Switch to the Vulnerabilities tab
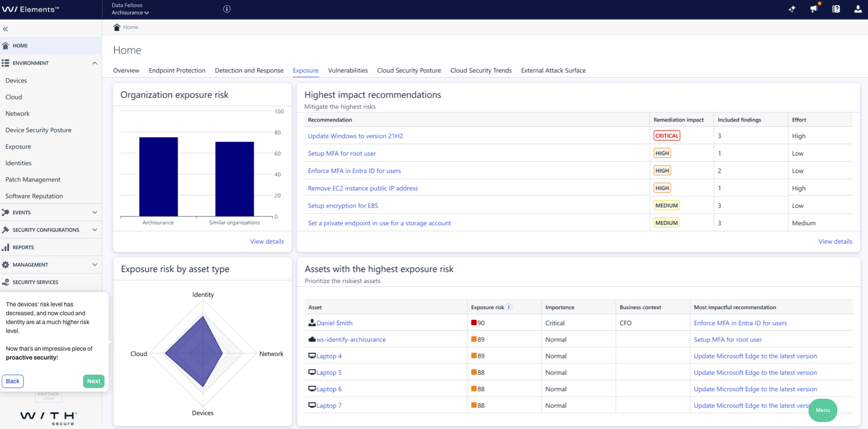This screenshot has height=429, width=868. pos(347,71)
